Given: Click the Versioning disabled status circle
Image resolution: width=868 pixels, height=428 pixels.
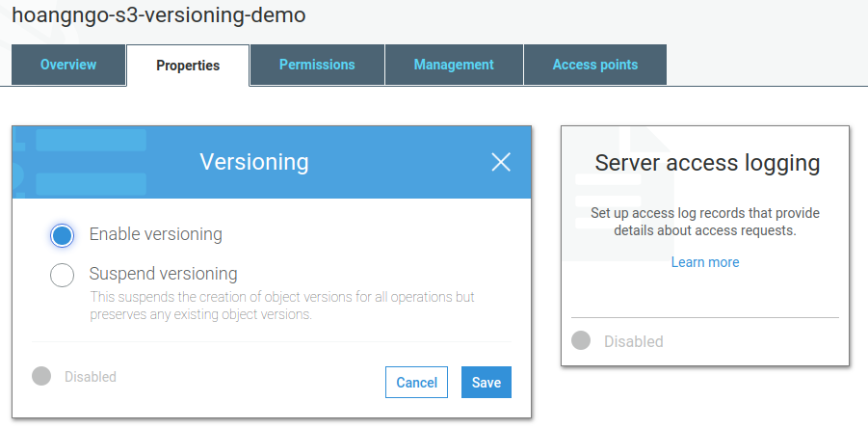Looking at the screenshot, I should click(x=41, y=376).
